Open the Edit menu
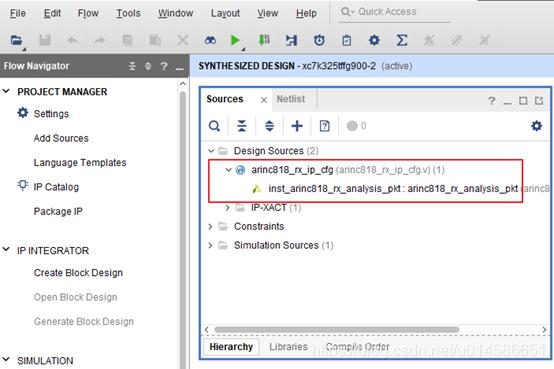The height and width of the screenshot is (369, 554). click(52, 13)
